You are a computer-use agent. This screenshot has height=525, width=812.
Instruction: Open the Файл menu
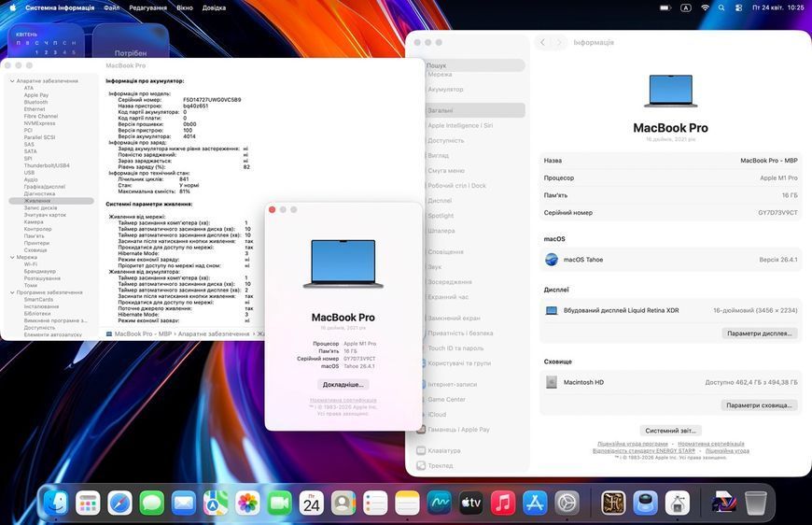111,7
